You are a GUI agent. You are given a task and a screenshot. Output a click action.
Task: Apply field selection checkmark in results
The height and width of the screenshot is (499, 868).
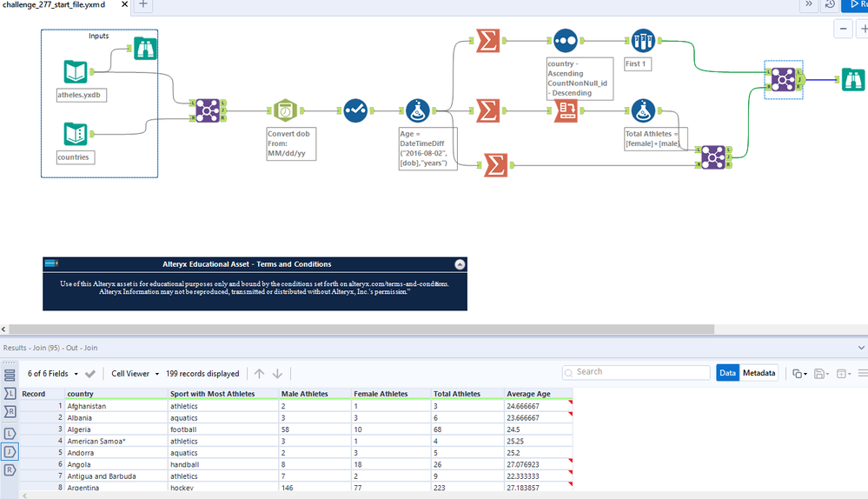pos(90,374)
